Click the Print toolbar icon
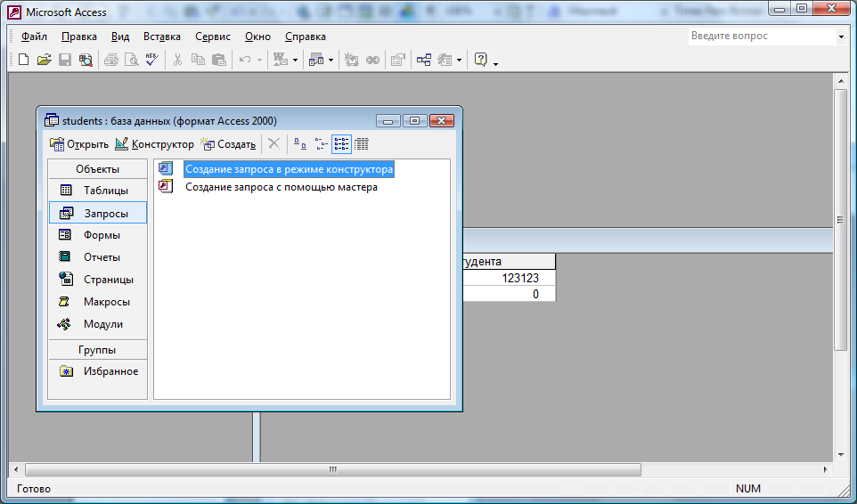Image resolution: width=857 pixels, height=504 pixels. click(111, 60)
